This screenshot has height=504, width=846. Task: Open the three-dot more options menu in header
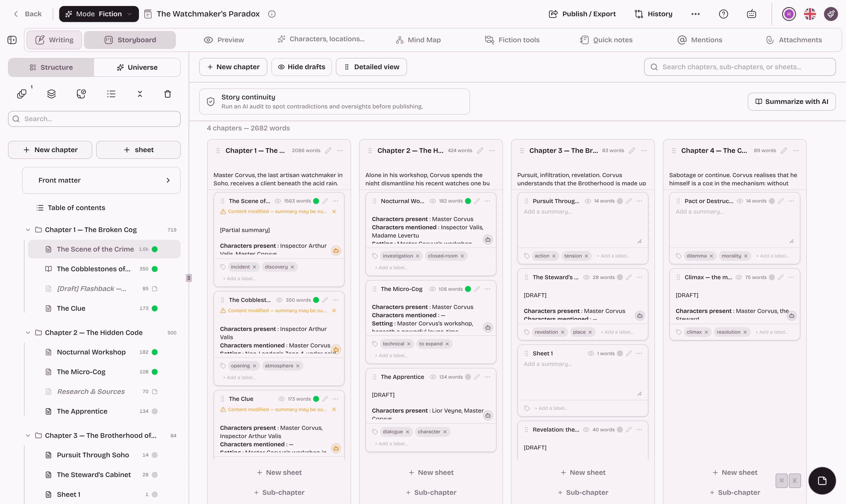coord(695,14)
